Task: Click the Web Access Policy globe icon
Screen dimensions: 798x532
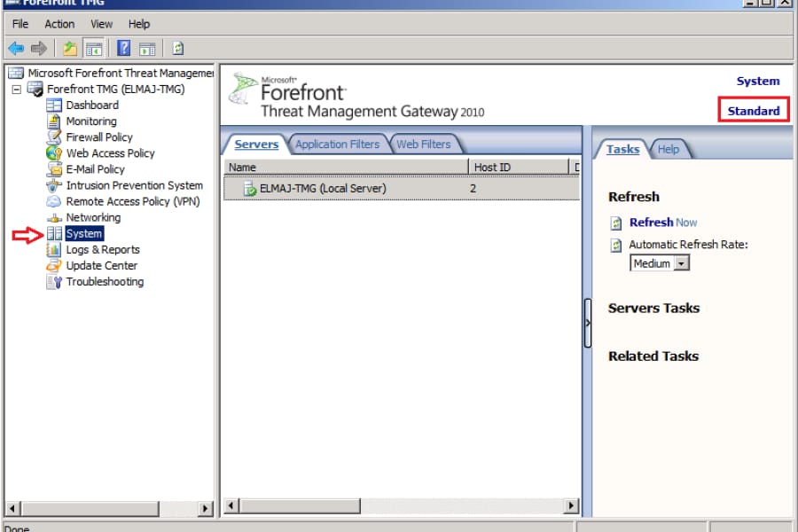Action: coord(53,153)
